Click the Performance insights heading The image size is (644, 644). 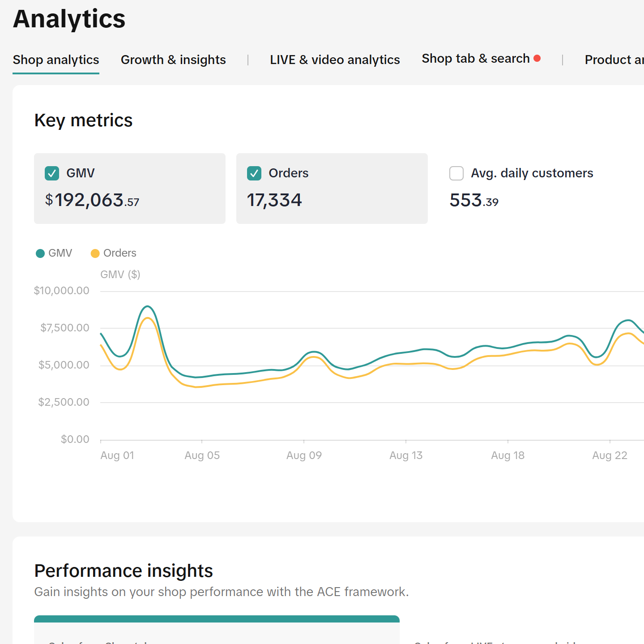124,571
